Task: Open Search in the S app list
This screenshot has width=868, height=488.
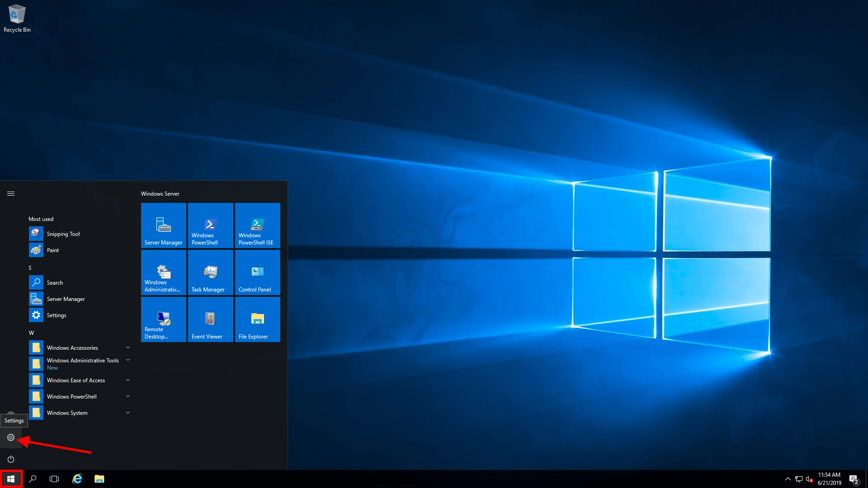Action: point(80,282)
